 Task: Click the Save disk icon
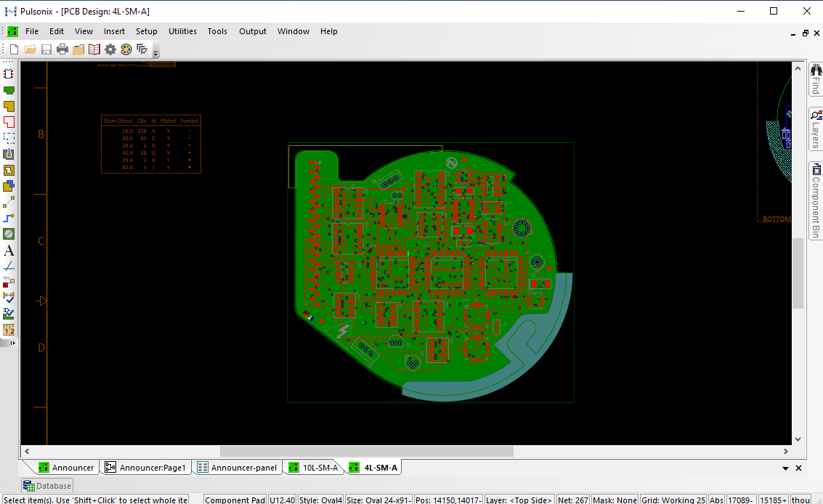[x=46, y=49]
